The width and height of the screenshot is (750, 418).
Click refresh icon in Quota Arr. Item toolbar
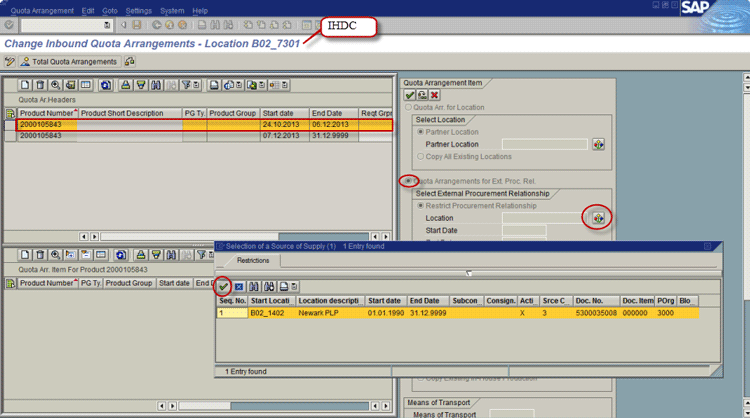coord(121,255)
